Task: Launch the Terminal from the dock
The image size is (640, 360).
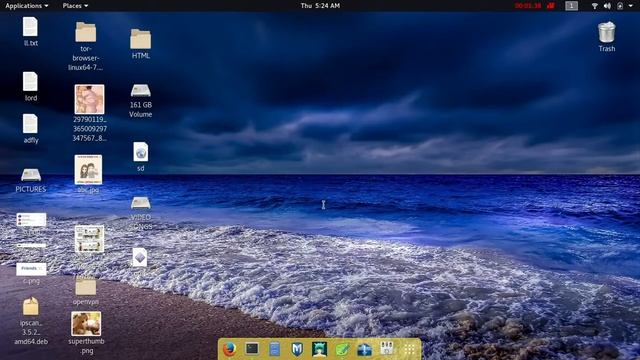Action: pyautogui.click(x=252, y=349)
